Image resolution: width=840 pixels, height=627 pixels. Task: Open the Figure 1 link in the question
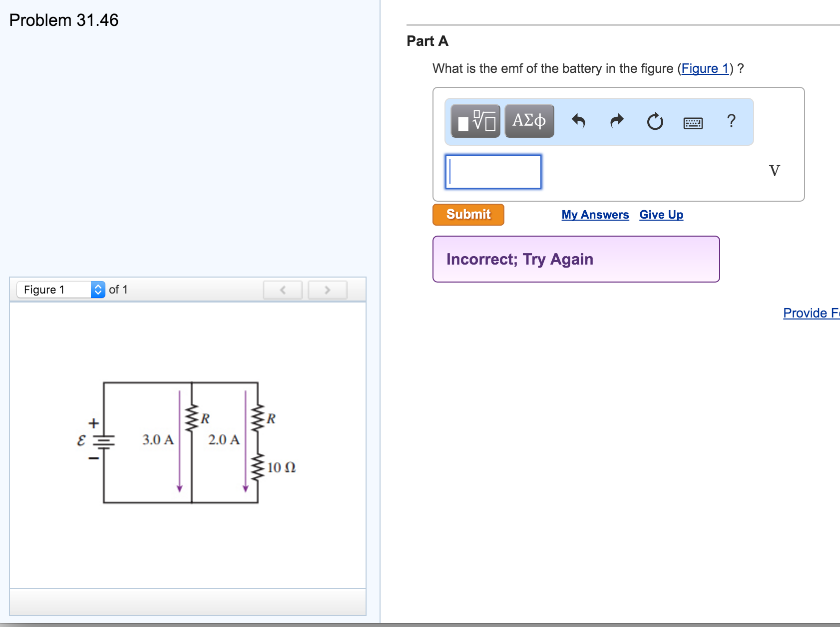pos(705,68)
